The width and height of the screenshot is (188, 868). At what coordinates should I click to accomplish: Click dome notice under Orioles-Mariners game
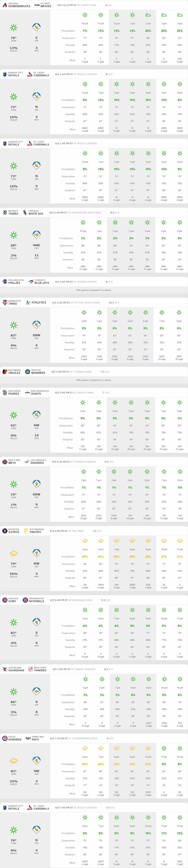point(94,380)
